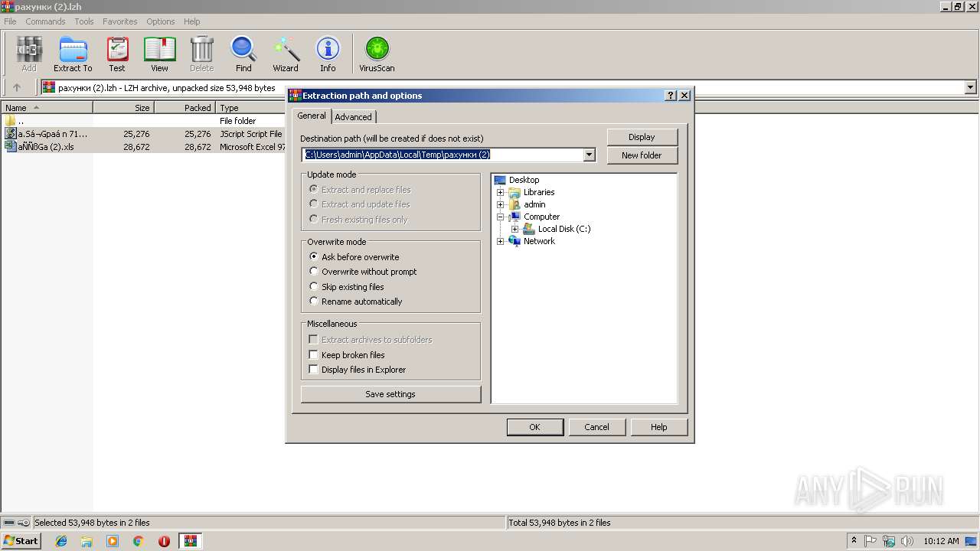Expand Libraries node in tree
Screen dimensions: 980x551
coord(501,192)
